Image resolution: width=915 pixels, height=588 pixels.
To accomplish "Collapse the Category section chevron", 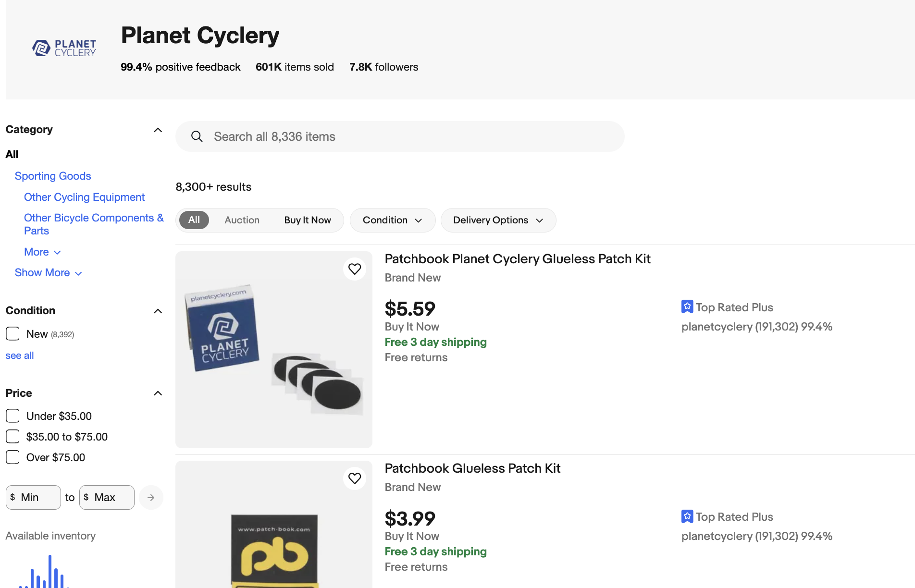I will coord(158,130).
